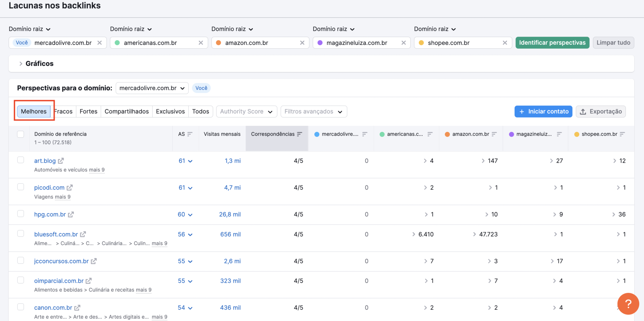Click Limpar tudo button

click(x=613, y=43)
